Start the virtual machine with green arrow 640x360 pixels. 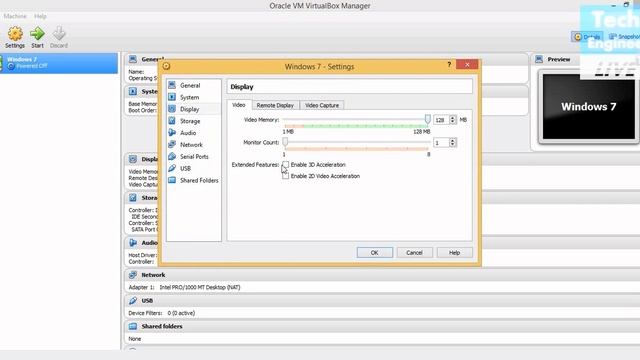click(x=37, y=37)
